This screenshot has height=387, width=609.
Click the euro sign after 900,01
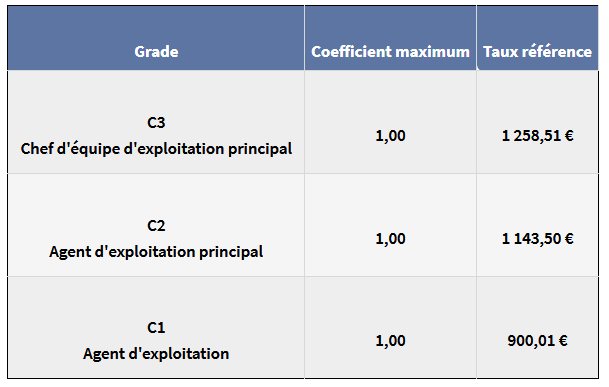coord(563,341)
